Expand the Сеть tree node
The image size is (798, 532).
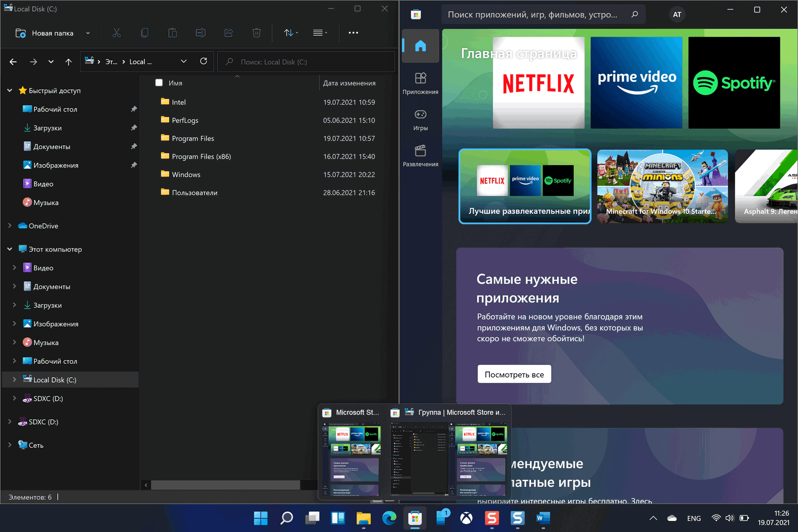[x=10, y=445]
